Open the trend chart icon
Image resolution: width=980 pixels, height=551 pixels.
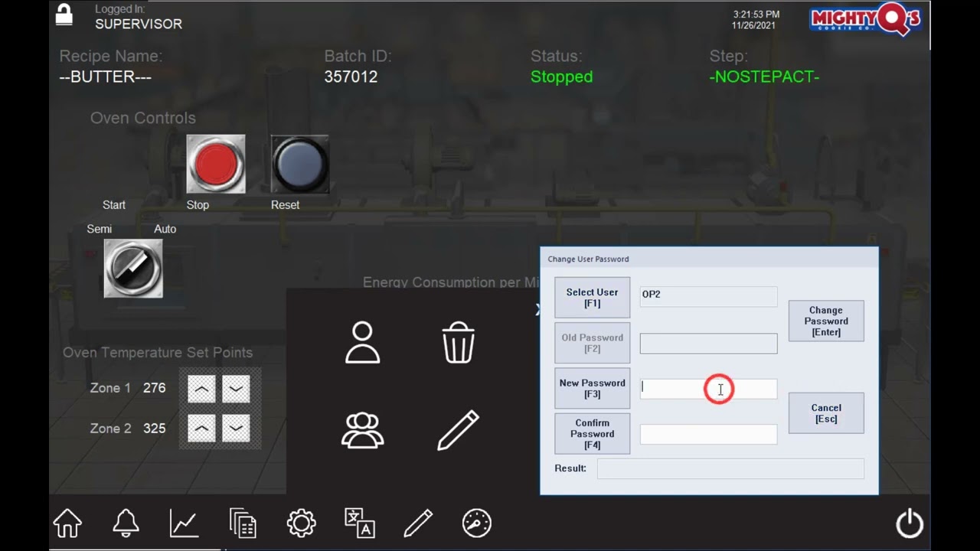(185, 523)
